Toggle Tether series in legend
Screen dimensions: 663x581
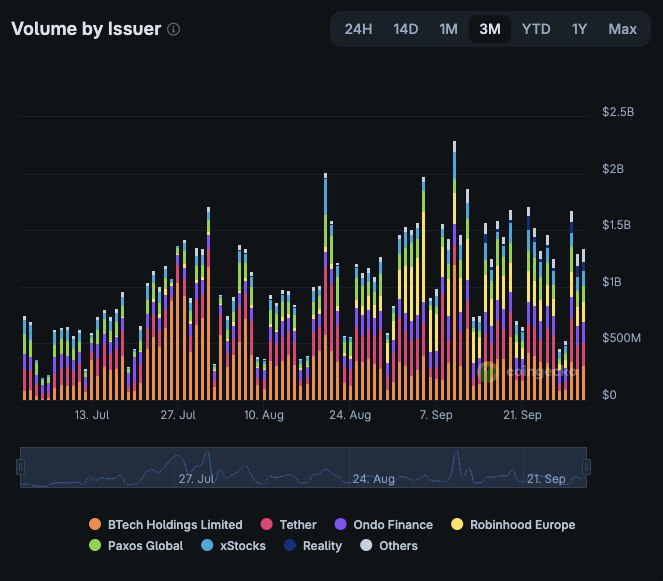pos(289,525)
